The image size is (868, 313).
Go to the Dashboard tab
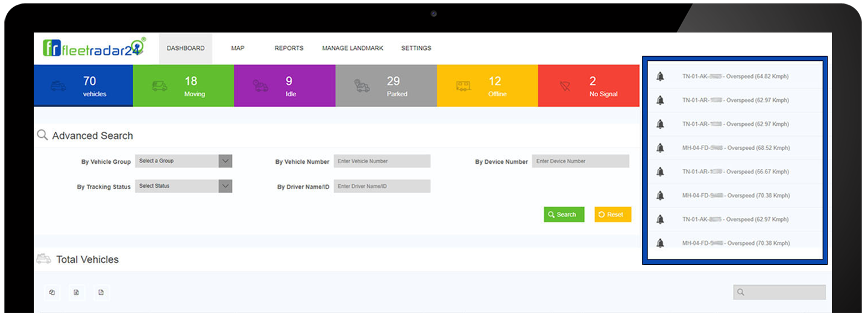[x=186, y=48]
